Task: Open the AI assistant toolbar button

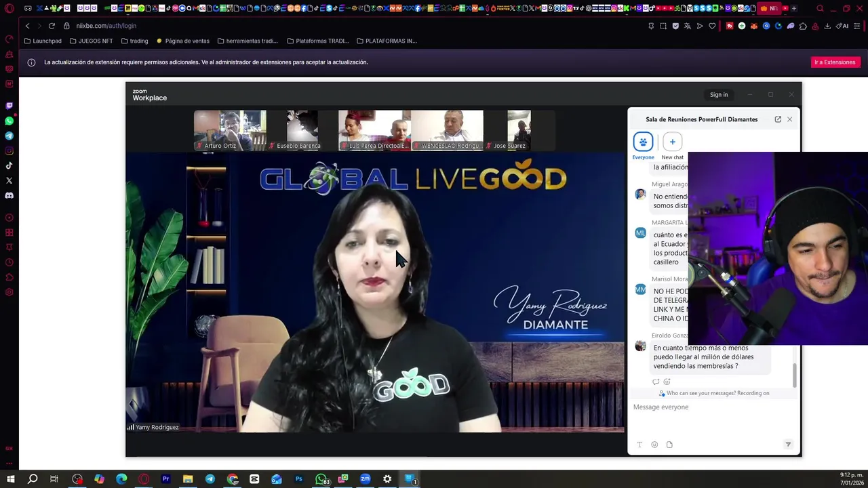Action: tap(842, 26)
